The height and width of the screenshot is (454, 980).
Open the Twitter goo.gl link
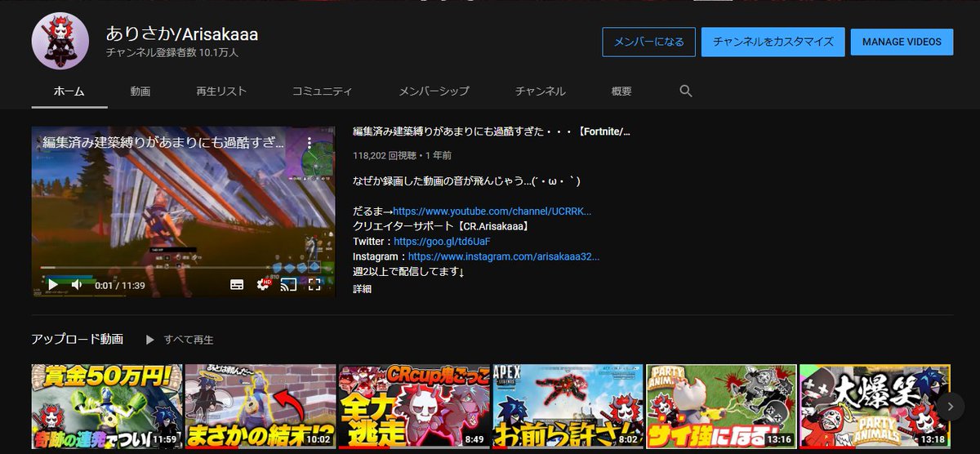pos(442,242)
